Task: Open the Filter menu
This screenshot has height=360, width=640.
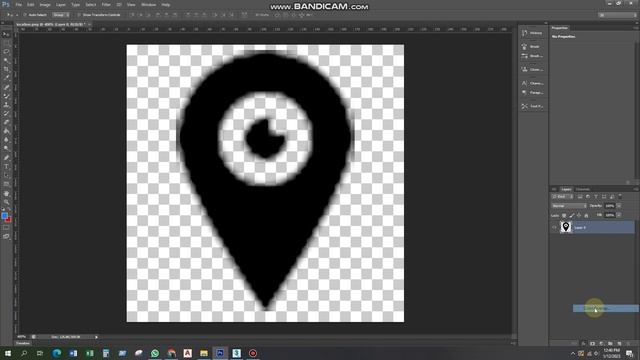Action: click(106, 4)
